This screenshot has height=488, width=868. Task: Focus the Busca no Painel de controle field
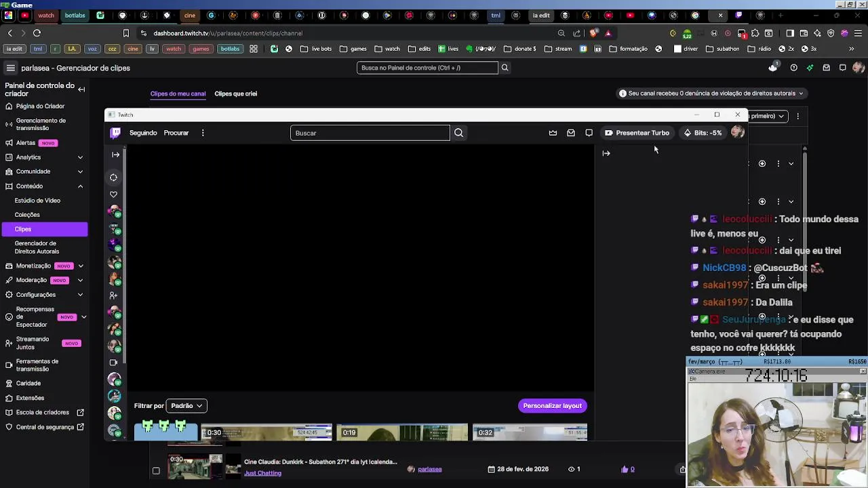(427, 68)
